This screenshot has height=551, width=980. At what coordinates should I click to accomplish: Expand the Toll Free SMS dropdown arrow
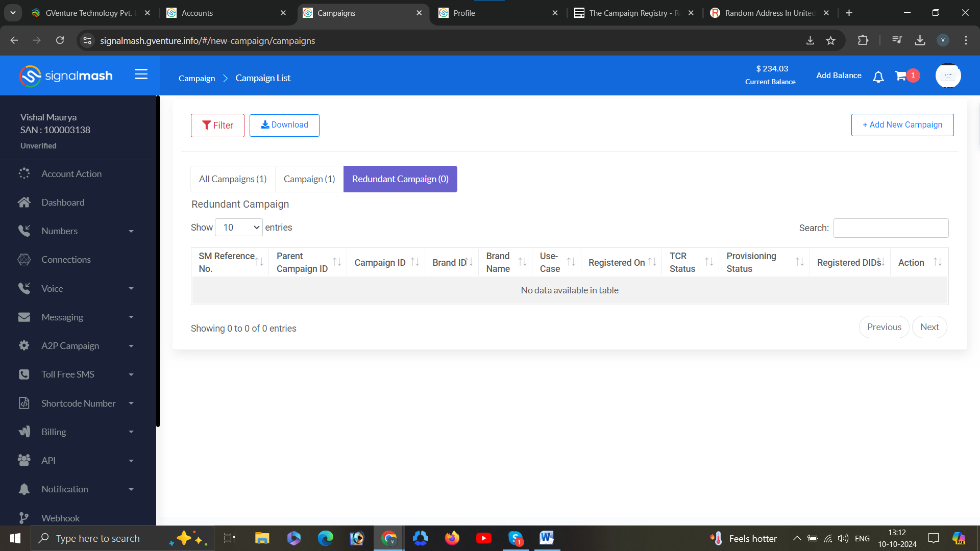[131, 374]
